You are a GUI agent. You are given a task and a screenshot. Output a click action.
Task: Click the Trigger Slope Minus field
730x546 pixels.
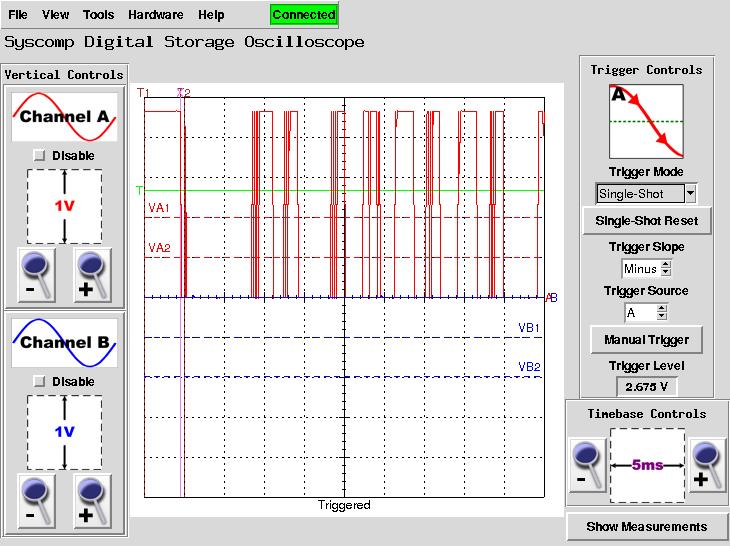641,269
